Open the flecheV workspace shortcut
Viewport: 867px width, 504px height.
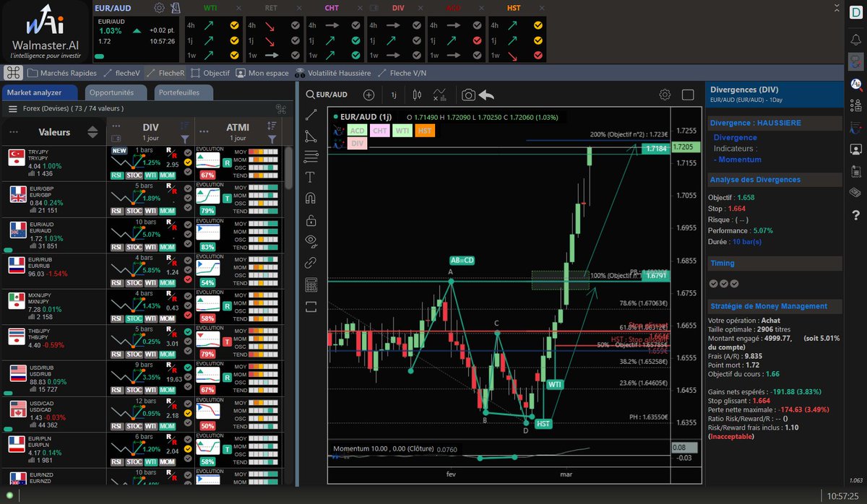[122, 73]
